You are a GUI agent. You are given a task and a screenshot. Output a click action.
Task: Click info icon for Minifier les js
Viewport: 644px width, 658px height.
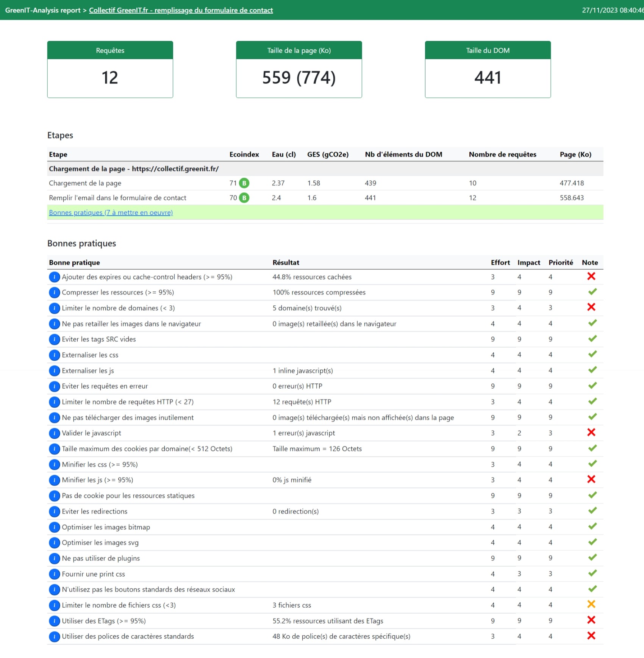tap(54, 480)
